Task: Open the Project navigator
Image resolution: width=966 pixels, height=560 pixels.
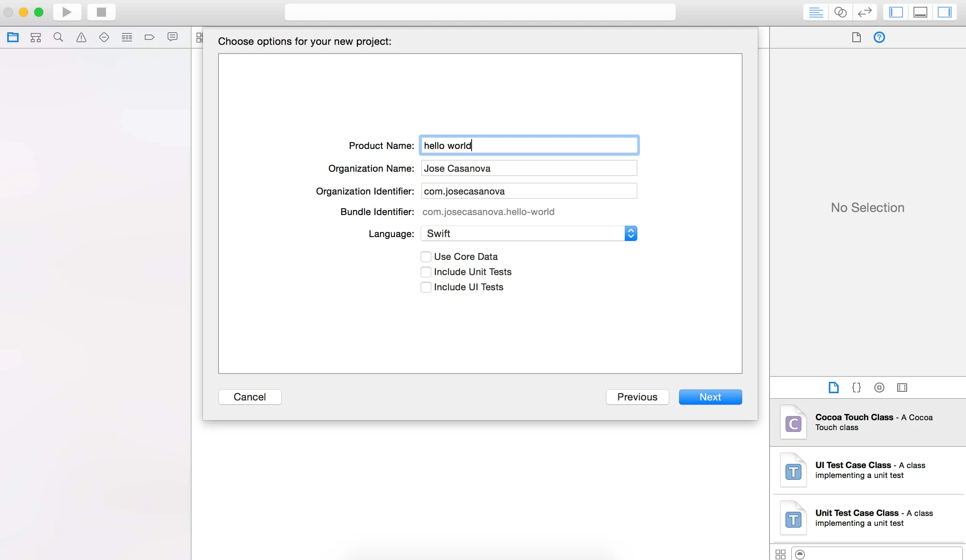Action: (x=13, y=37)
